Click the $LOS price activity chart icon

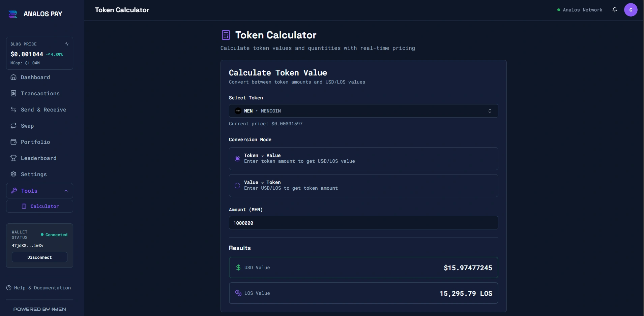pyautogui.click(x=67, y=44)
